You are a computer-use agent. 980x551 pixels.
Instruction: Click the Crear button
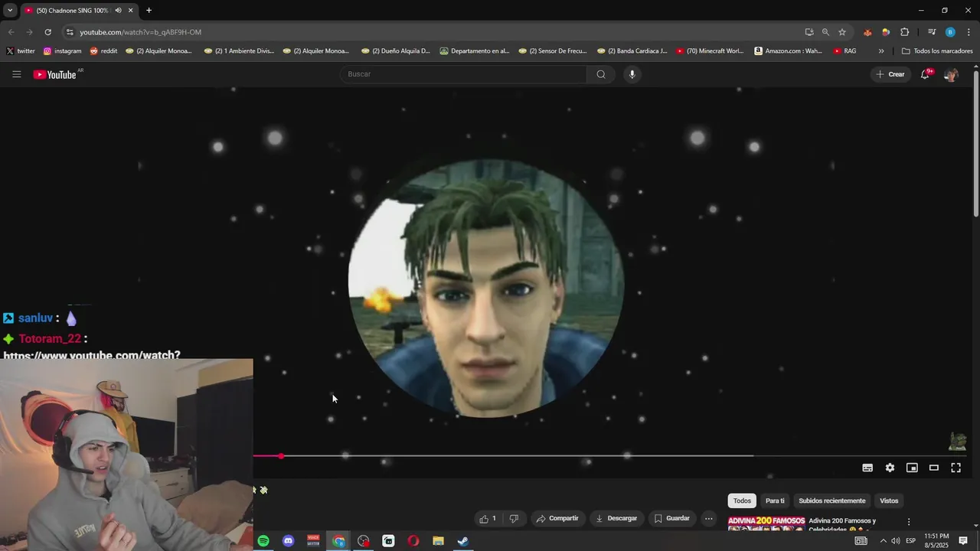pyautogui.click(x=890, y=74)
